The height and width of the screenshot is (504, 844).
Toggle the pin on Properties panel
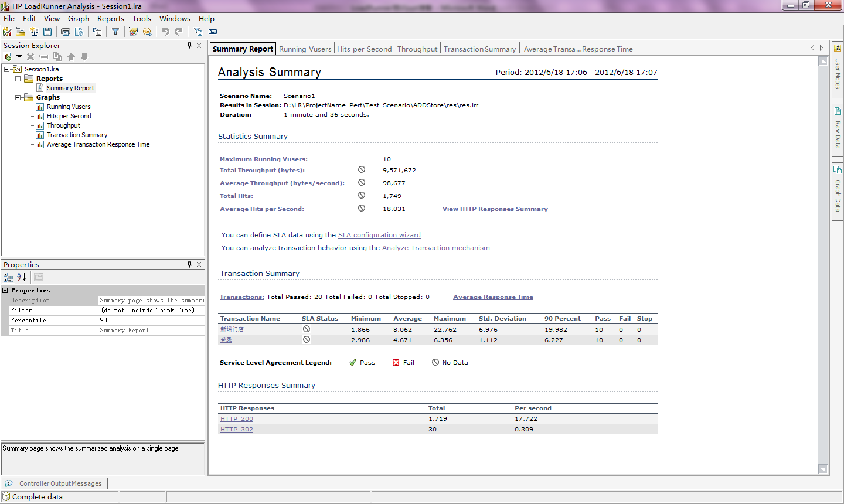[189, 264]
